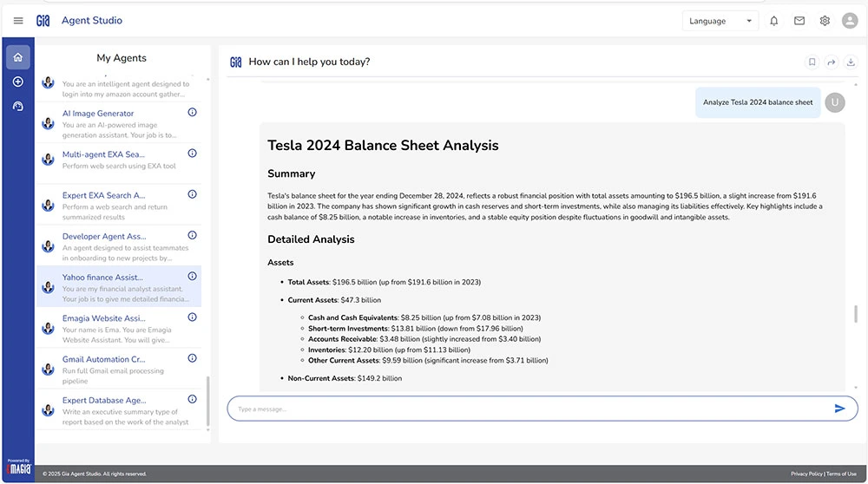Screen dimensions: 868x484
Task: Open the mail inbox icon
Action: coord(799,21)
